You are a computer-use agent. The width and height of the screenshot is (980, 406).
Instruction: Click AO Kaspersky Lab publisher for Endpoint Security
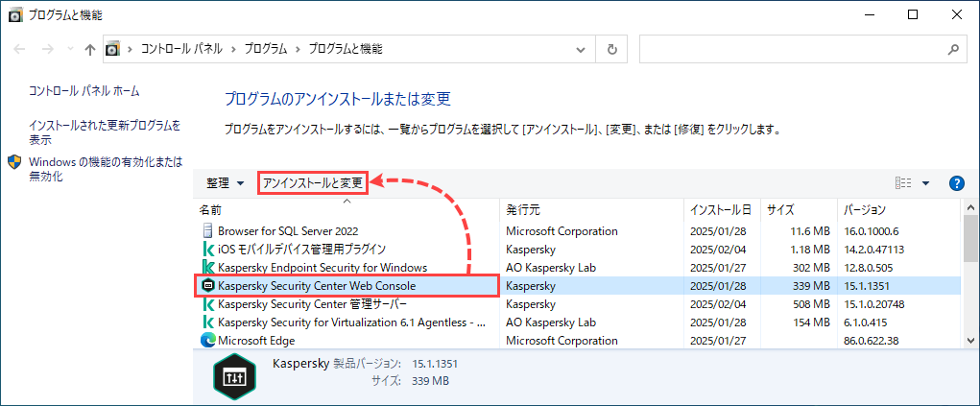pos(551,268)
